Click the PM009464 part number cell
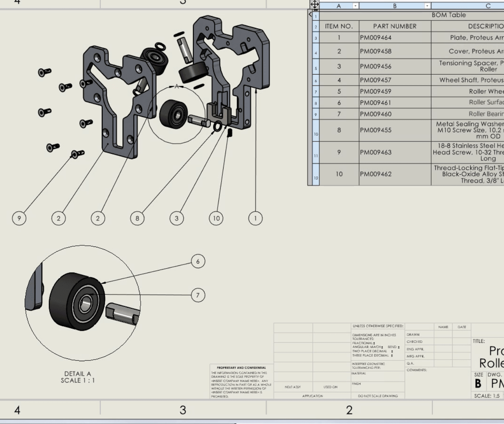 (x=394, y=38)
